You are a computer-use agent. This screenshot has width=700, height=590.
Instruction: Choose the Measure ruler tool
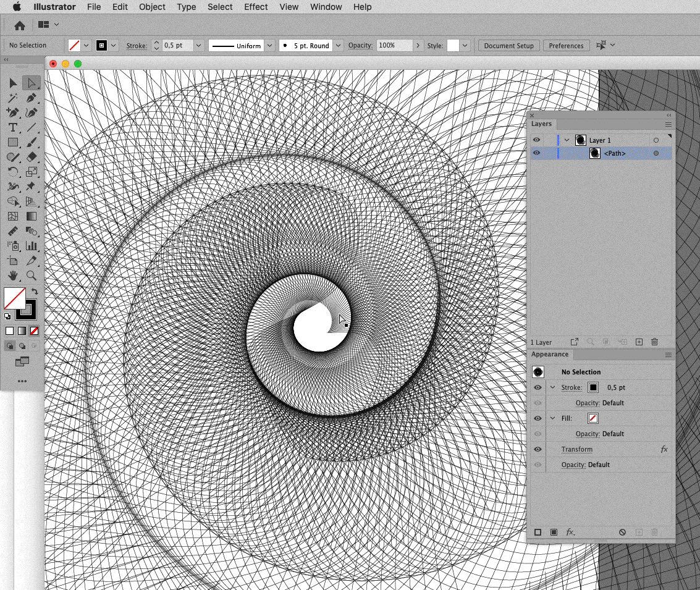tap(13, 231)
